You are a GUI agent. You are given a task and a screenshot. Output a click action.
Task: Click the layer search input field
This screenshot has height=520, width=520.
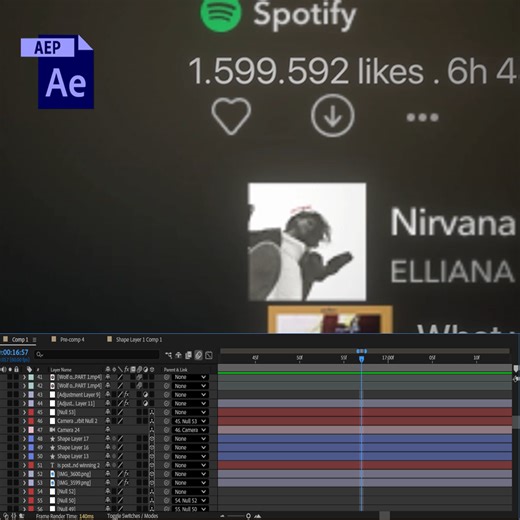tap(97, 355)
